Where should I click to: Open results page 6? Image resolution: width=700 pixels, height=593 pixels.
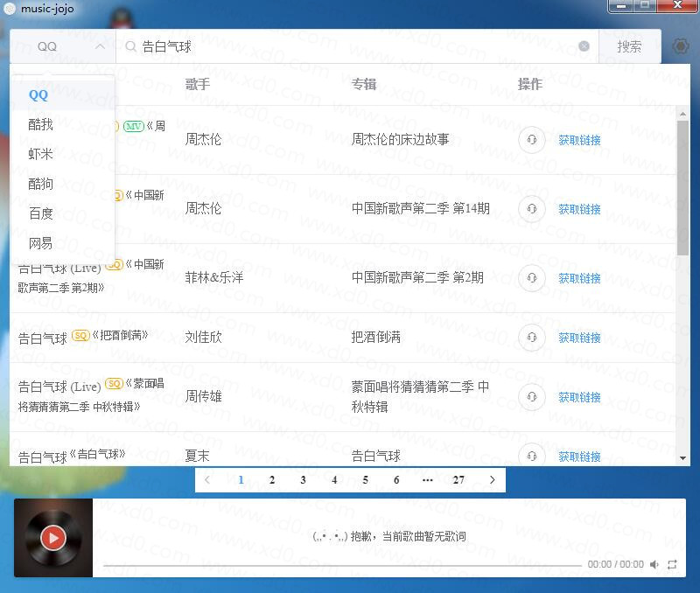396,479
